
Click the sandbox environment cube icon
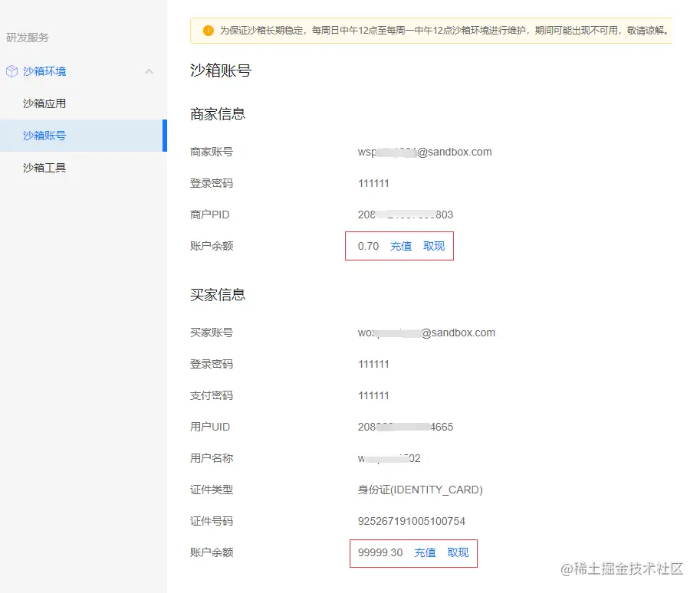point(12,71)
